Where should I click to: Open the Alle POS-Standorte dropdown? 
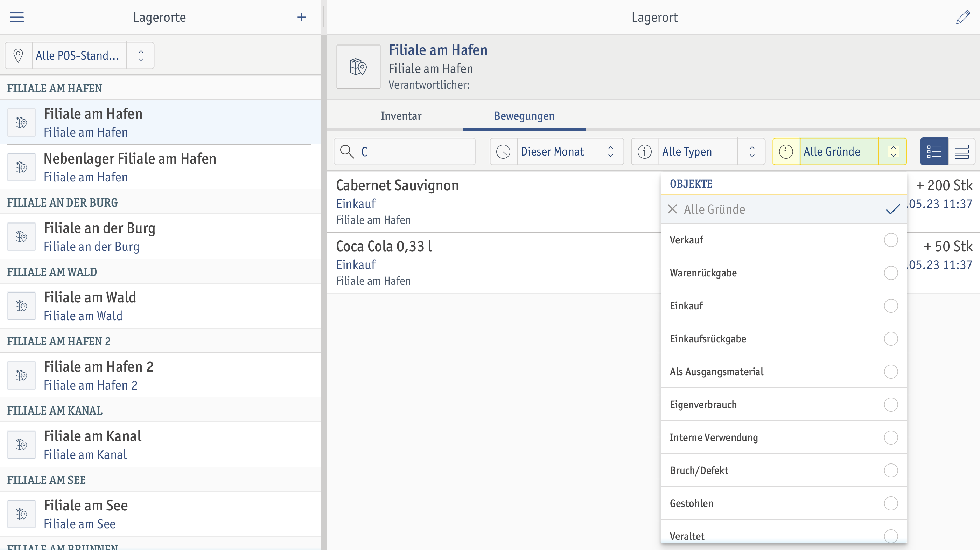pyautogui.click(x=79, y=56)
